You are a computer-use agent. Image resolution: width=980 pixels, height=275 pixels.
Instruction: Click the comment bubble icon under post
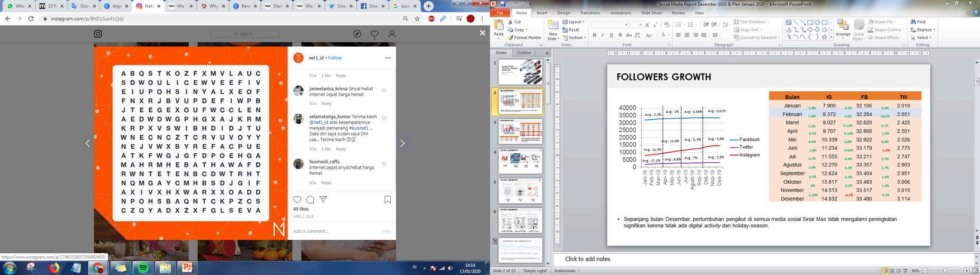pos(310,199)
